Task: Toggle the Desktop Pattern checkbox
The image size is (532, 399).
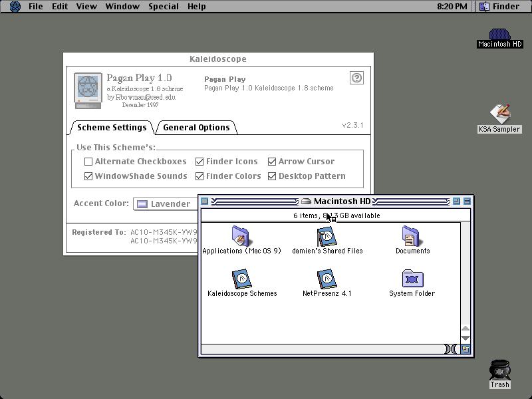Action: pyautogui.click(x=272, y=176)
